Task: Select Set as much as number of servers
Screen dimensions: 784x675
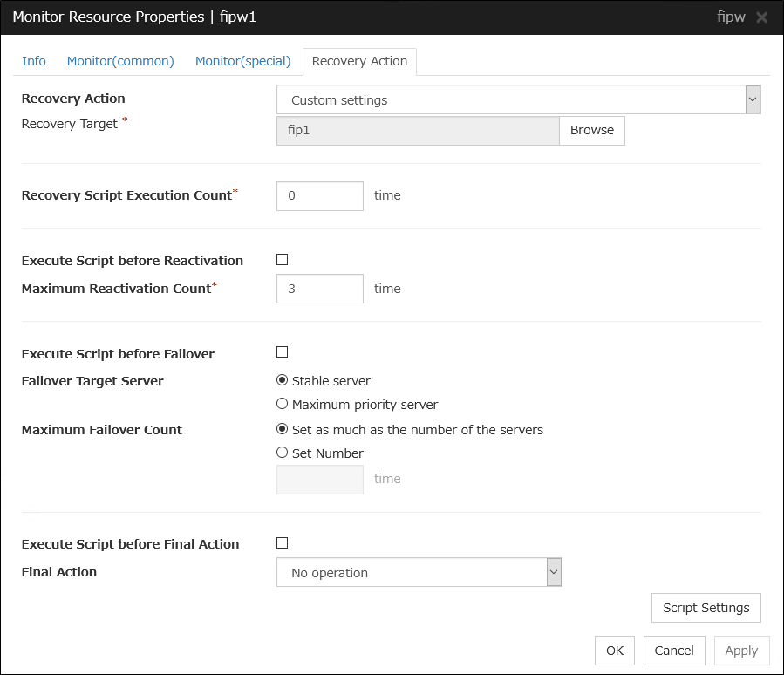Action: (x=282, y=429)
